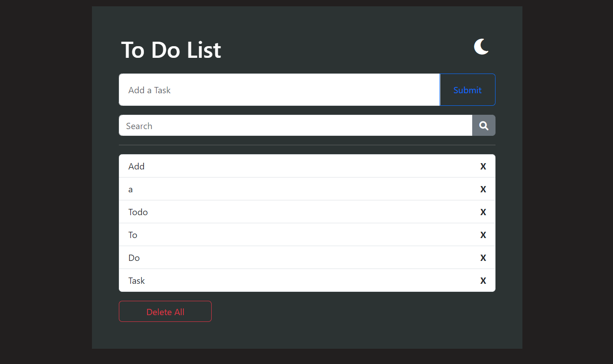
Task: Toggle dark mode with the moon icon
Action: click(x=481, y=47)
